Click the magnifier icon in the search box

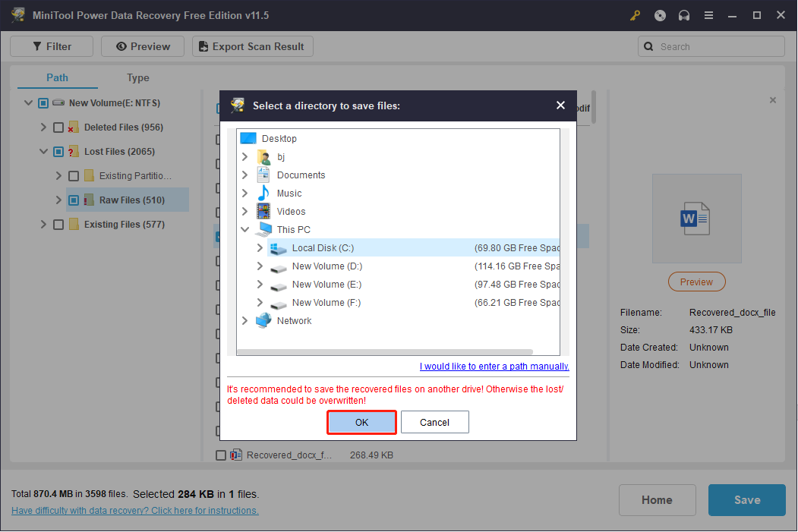coord(648,46)
